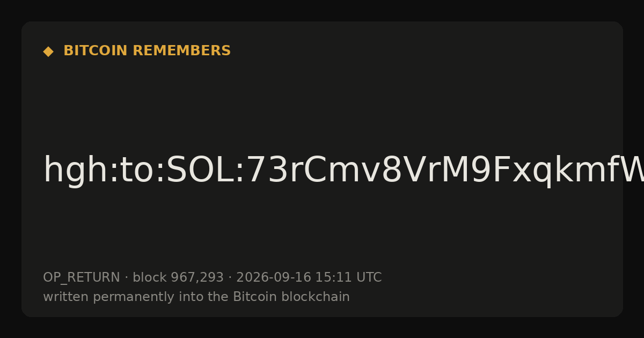644x338 pixels.
Task: Click the separator dot after OP_RETURN
Action: [x=127, y=278]
